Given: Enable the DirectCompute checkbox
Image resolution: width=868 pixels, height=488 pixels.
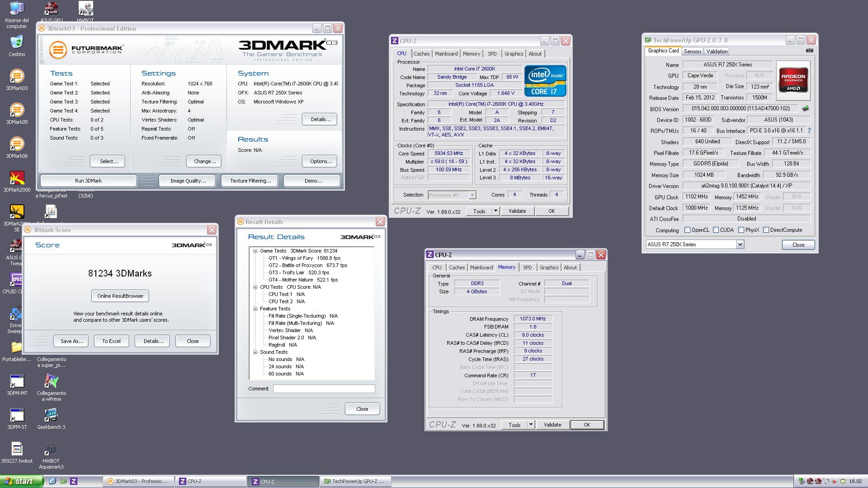Looking at the screenshot, I should (766, 230).
